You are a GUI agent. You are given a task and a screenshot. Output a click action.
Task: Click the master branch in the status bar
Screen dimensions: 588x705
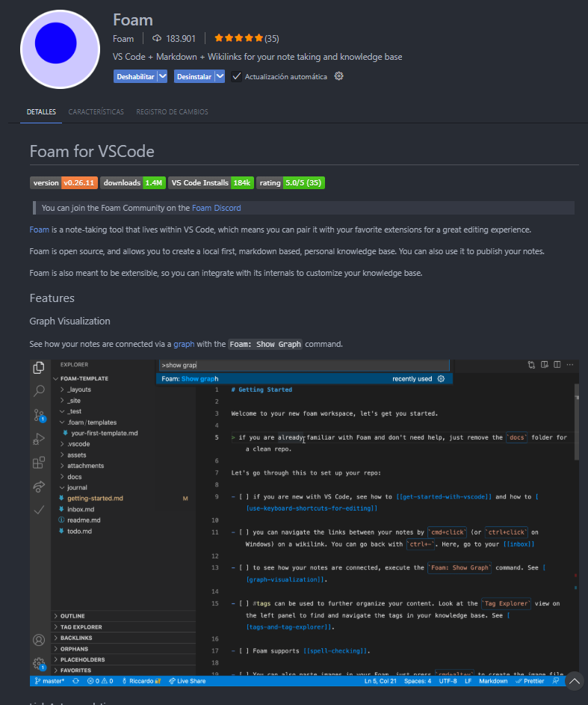(x=50, y=681)
